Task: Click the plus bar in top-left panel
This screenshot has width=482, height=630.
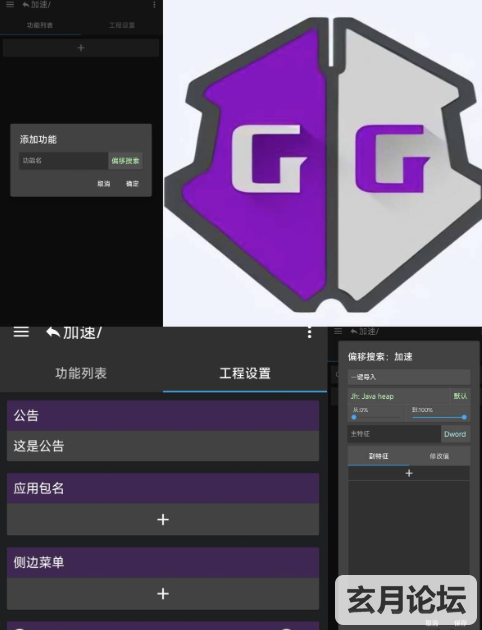Action: [81, 48]
